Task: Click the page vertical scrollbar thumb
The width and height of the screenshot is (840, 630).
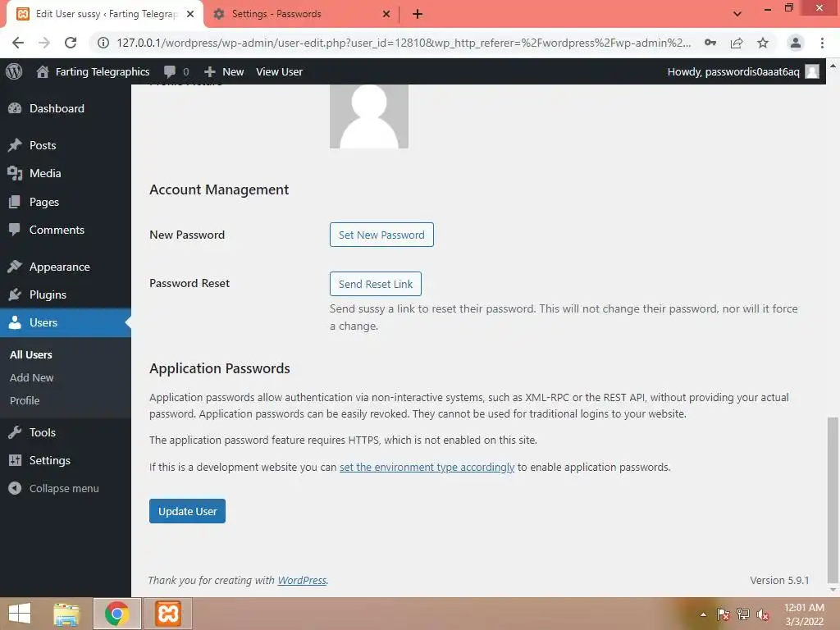Action: [833, 500]
